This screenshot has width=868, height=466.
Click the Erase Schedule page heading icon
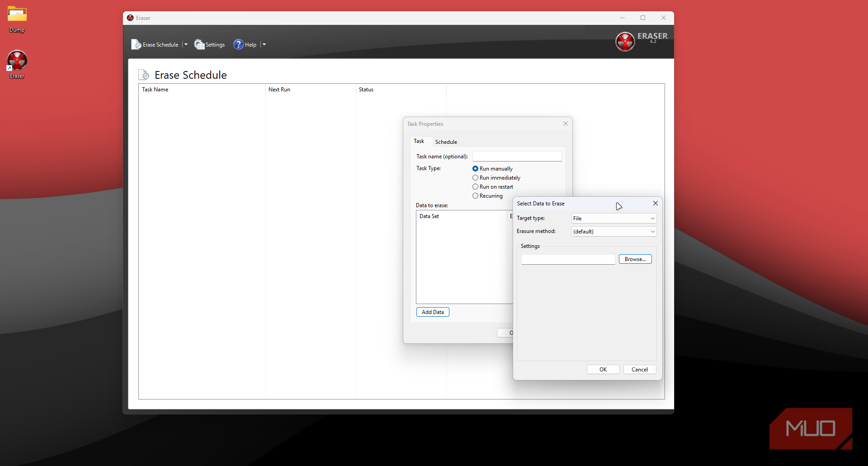point(144,75)
